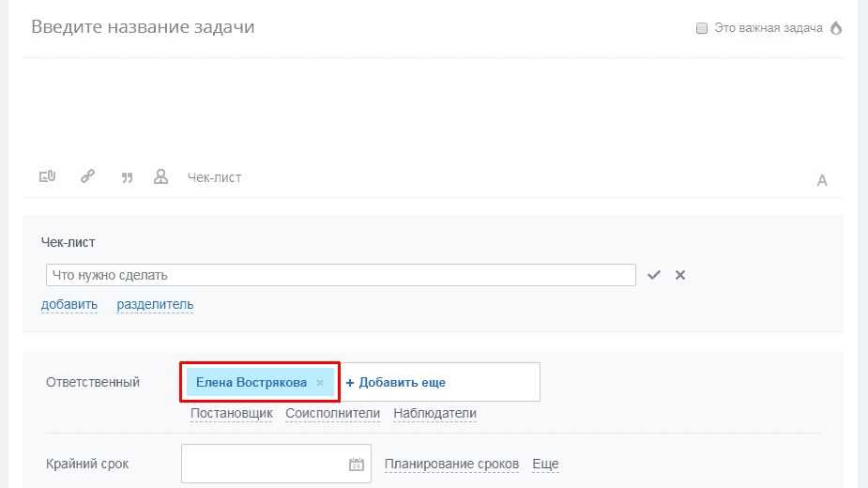Viewport: 868px width, 488px height.
Task: Click '+ Добавить еще' to add responsible
Action: [395, 383]
